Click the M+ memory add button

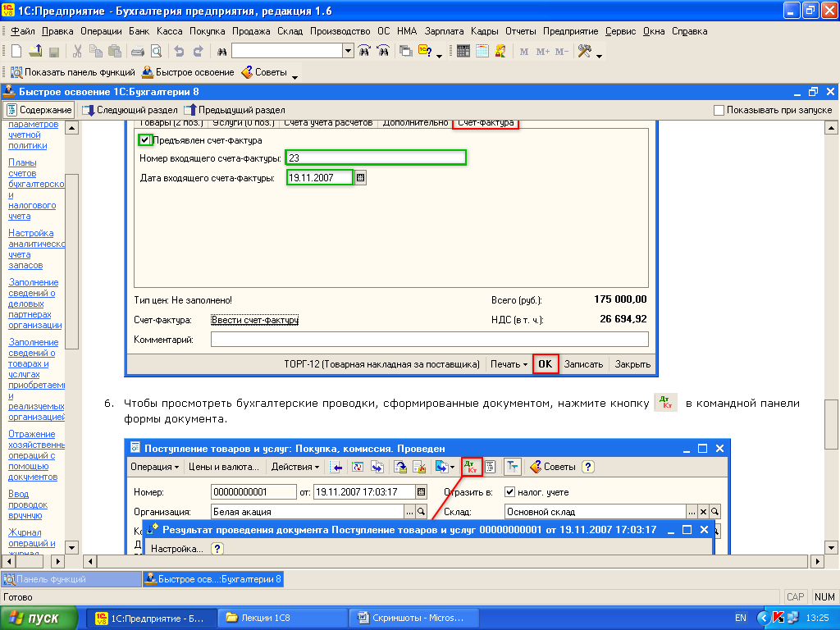pyautogui.click(x=543, y=52)
